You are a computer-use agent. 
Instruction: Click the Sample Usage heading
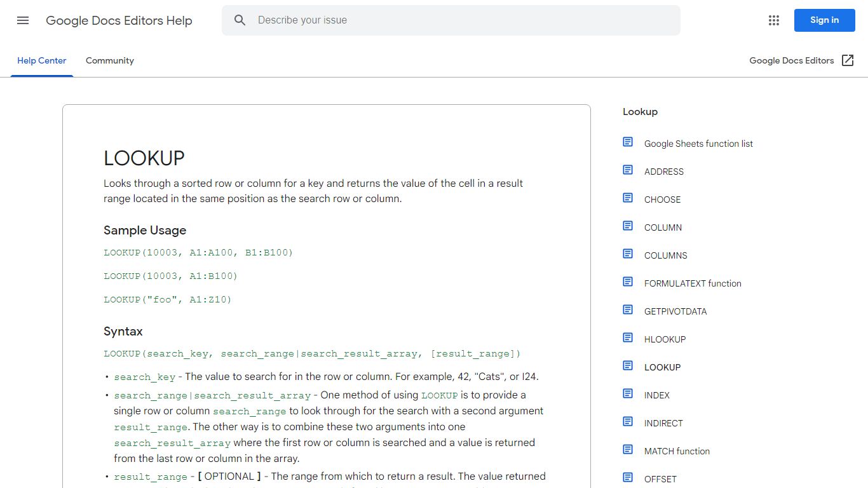[145, 231]
